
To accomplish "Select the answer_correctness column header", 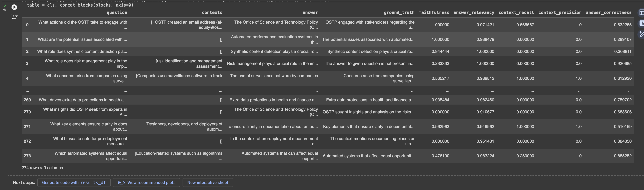I will tap(608, 12).
